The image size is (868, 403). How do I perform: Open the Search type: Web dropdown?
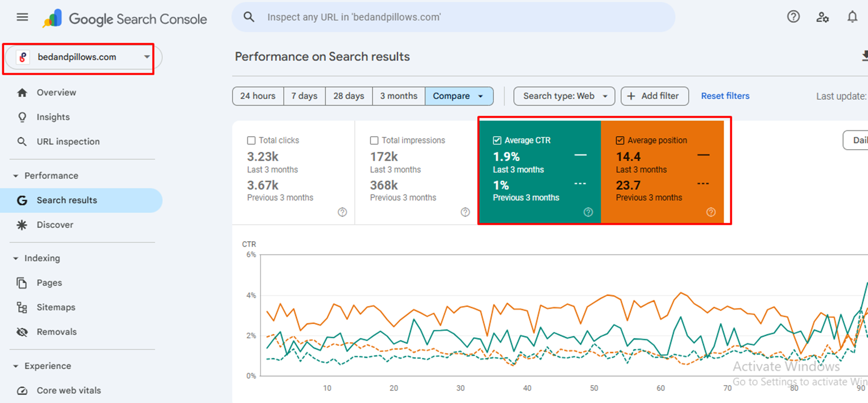pyautogui.click(x=564, y=96)
